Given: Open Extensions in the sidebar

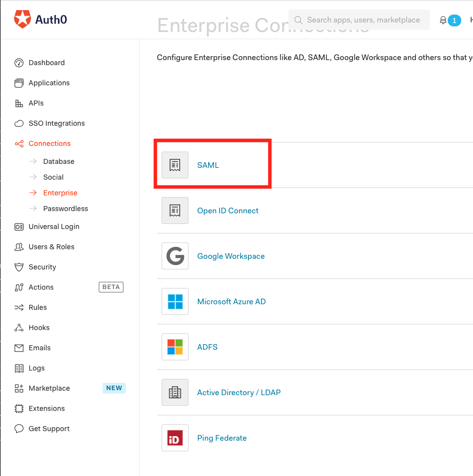Looking at the screenshot, I should pos(47,409).
